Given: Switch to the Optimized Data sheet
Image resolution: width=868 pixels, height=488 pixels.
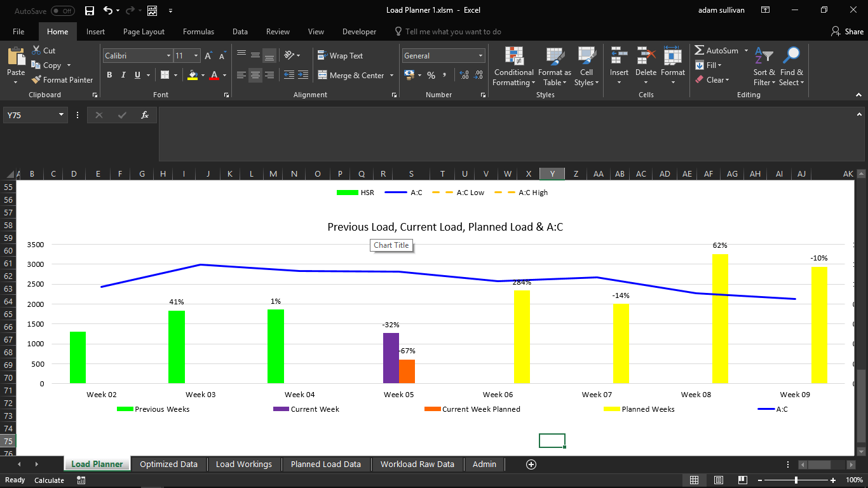Looking at the screenshot, I should tap(168, 464).
